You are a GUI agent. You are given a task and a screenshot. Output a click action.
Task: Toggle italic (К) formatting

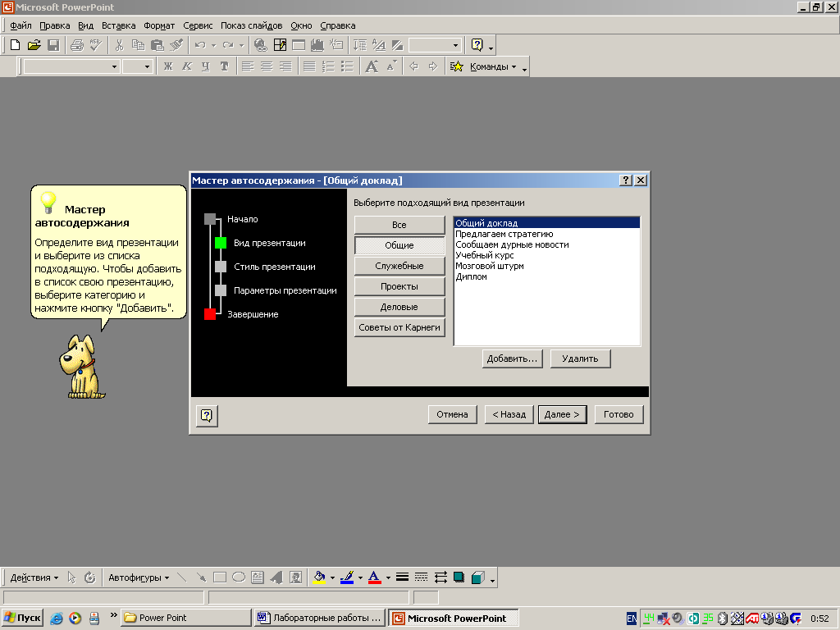click(187, 66)
